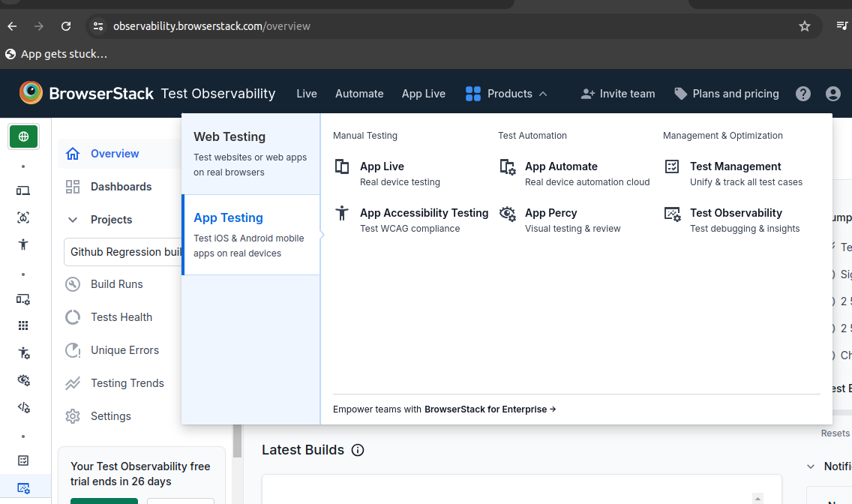Click the Unique Errors icon
This screenshot has height=504, width=852.
coord(73,350)
